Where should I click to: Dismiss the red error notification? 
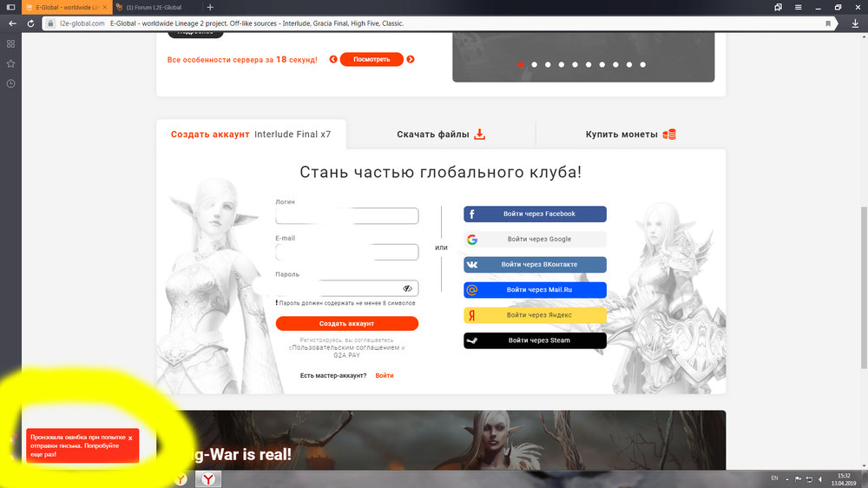[130, 439]
